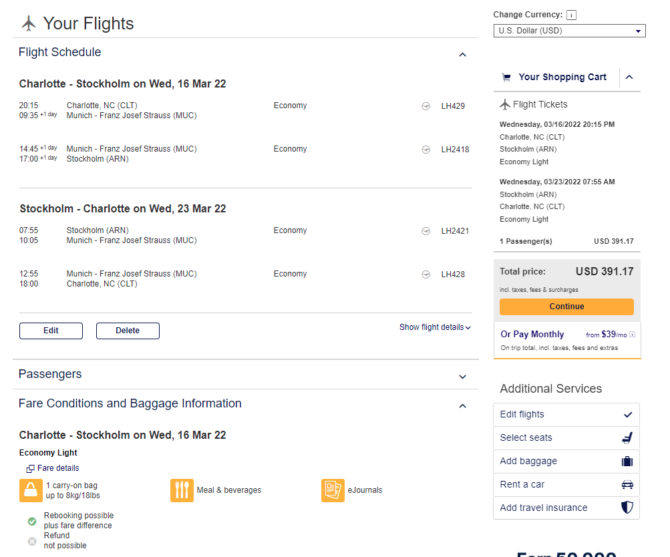Collapse the Your Shopping Cart panel
The image size is (670, 557).
click(629, 77)
